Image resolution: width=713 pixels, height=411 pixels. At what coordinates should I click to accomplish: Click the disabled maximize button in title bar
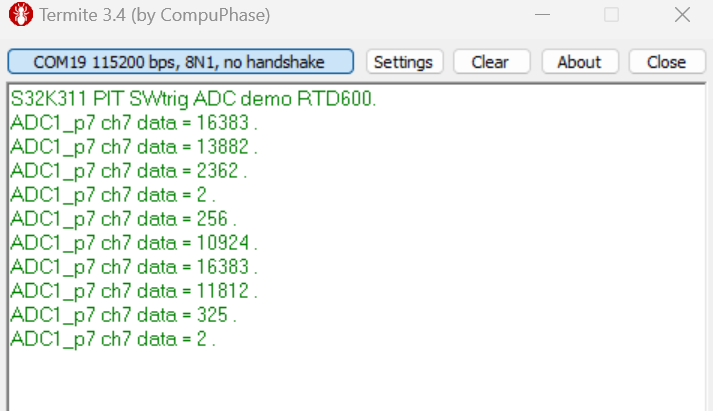point(611,15)
